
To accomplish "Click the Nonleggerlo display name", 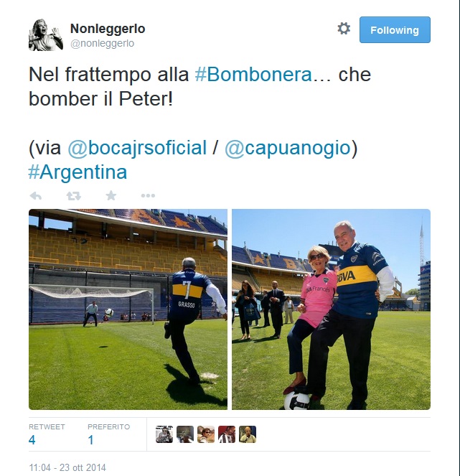I will [108, 29].
